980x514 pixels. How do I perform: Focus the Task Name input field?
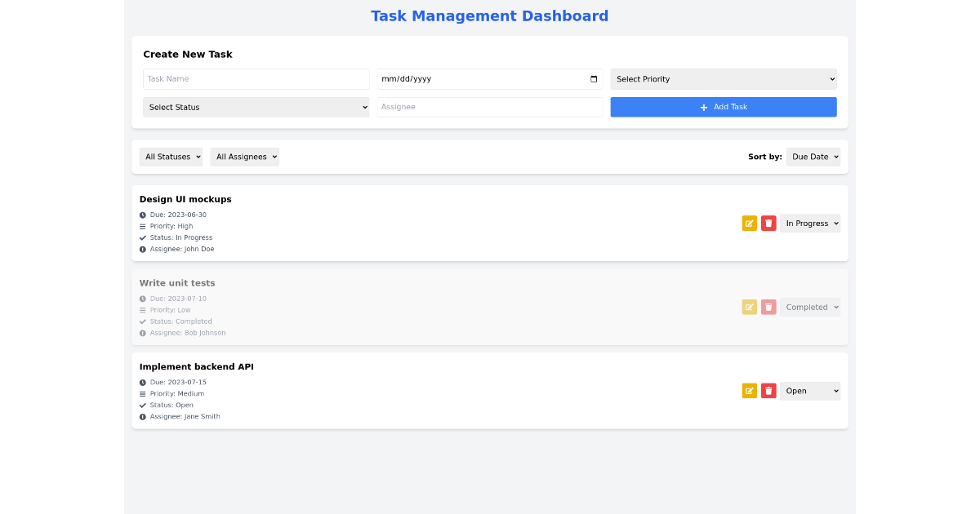(x=256, y=79)
